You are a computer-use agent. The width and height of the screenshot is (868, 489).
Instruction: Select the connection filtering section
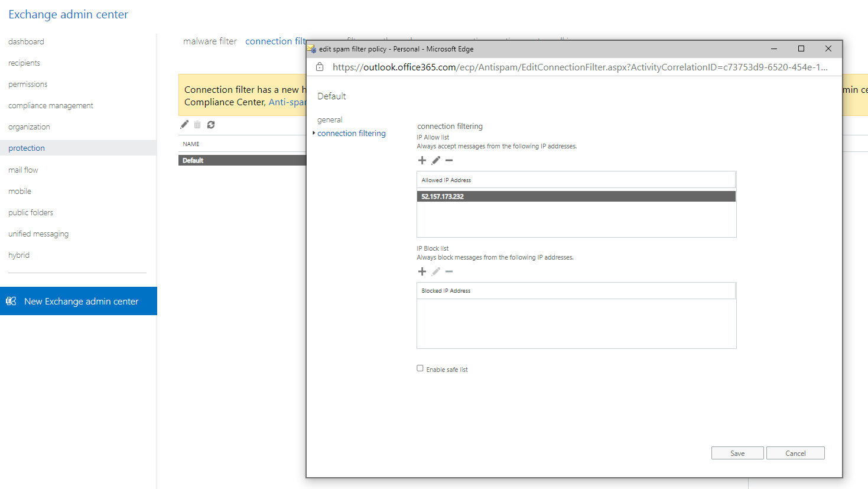click(352, 133)
